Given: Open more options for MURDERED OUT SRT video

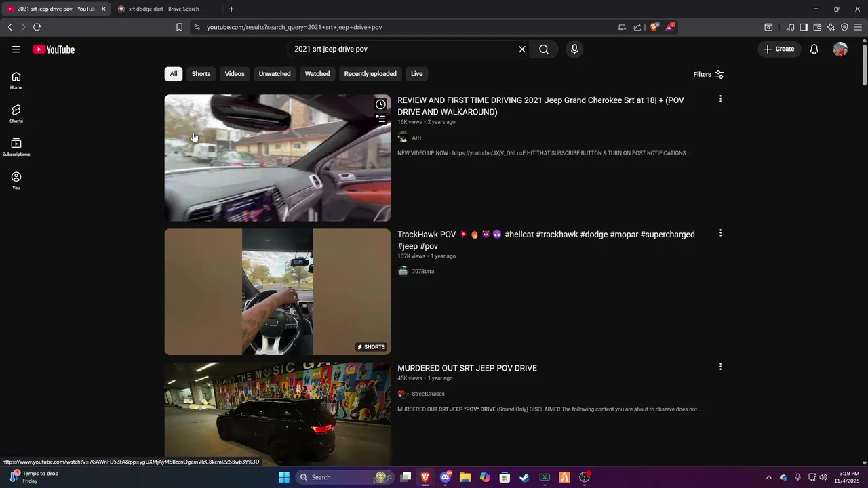Looking at the screenshot, I should point(720,367).
